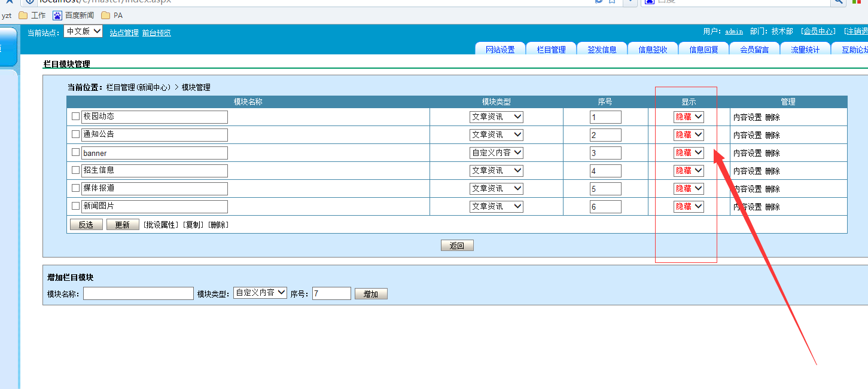This screenshot has width=868, height=389.
Task: Open the 百度新闻 bookmark
Action: coord(73,16)
